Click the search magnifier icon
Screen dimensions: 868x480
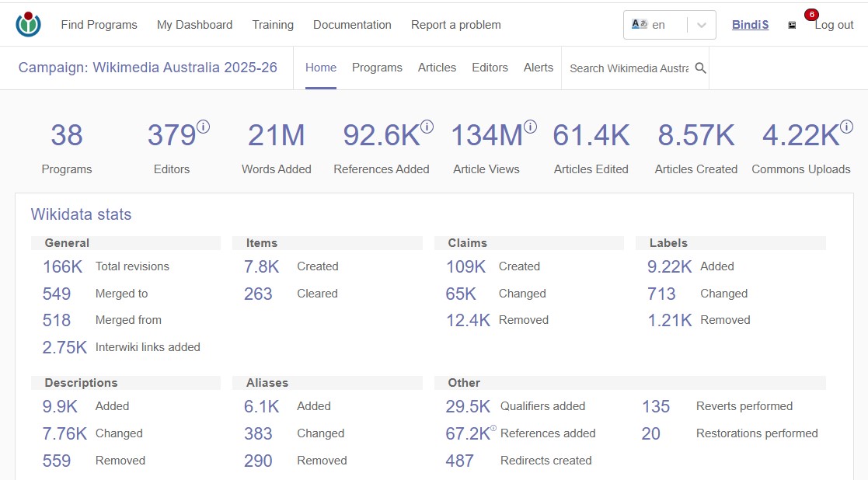pyautogui.click(x=700, y=68)
